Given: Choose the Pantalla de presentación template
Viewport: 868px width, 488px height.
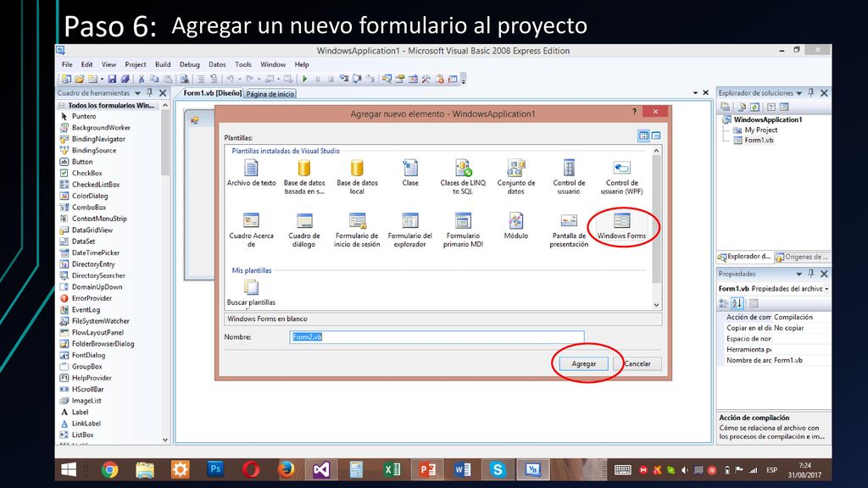Looking at the screenshot, I should [x=569, y=230].
